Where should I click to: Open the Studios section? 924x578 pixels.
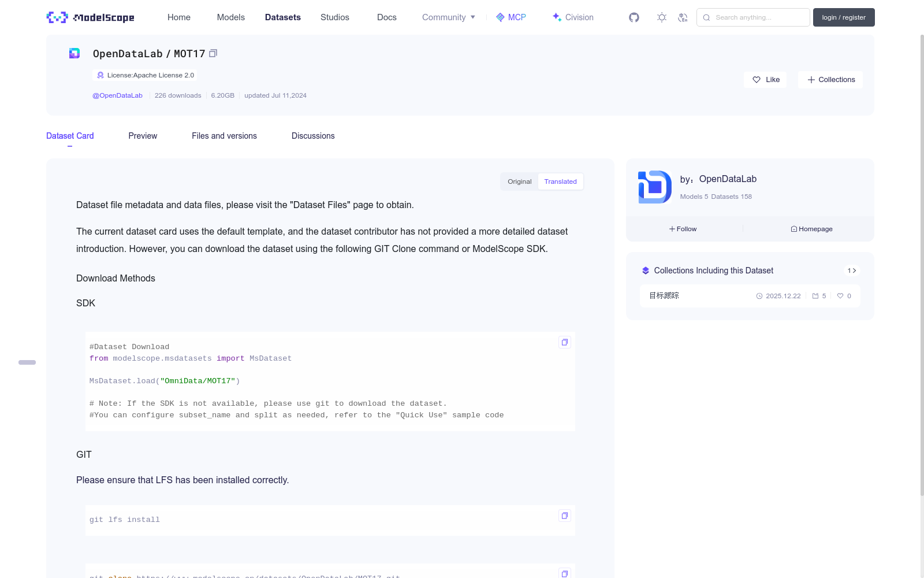point(335,17)
